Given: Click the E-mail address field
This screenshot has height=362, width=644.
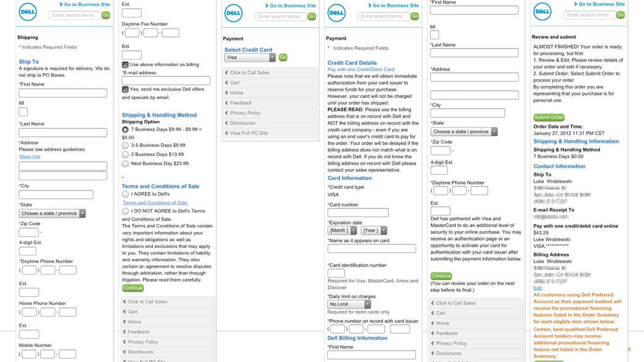Looking at the screenshot, I should 166,81.
